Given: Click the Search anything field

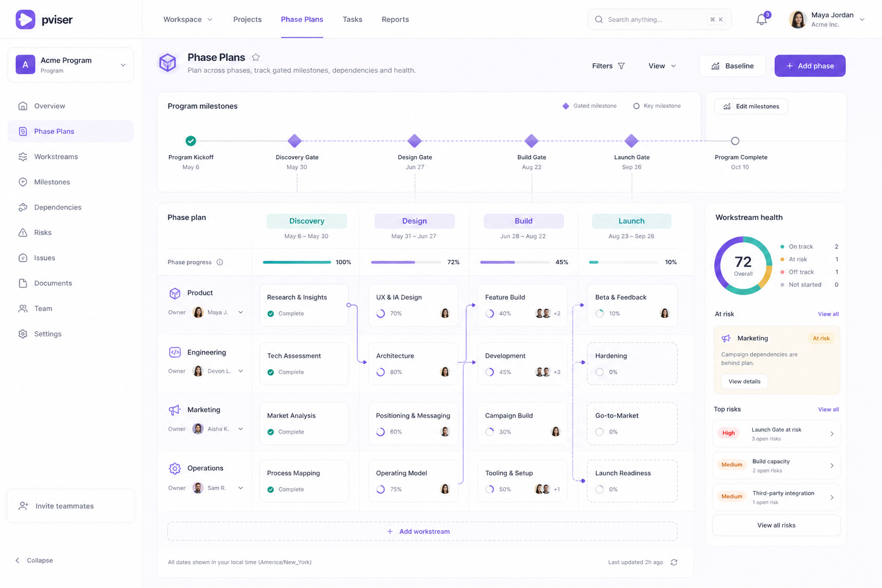Looking at the screenshot, I should (659, 20).
